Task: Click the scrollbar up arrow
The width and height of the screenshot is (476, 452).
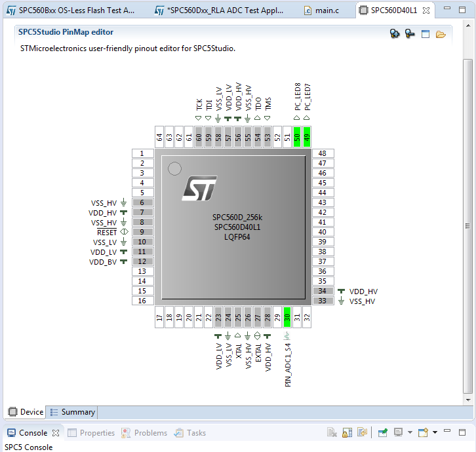Action: click(x=467, y=26)
